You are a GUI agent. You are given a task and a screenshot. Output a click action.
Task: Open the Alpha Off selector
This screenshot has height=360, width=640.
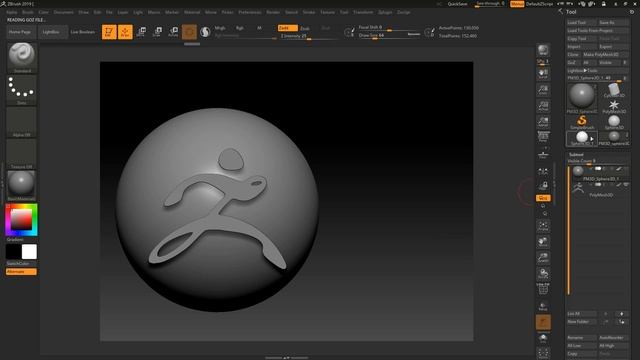(x=22, y=122)
